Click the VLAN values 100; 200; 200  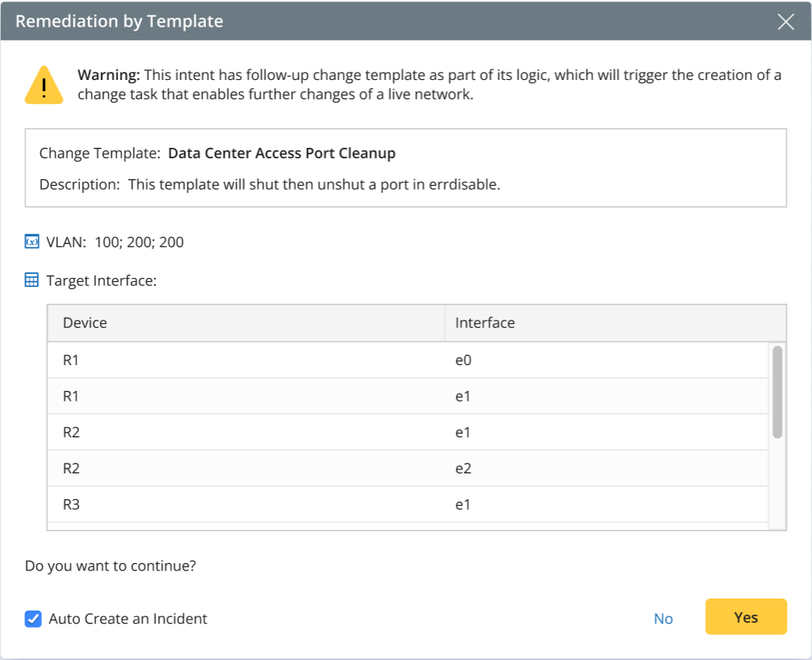coord(139,242)
